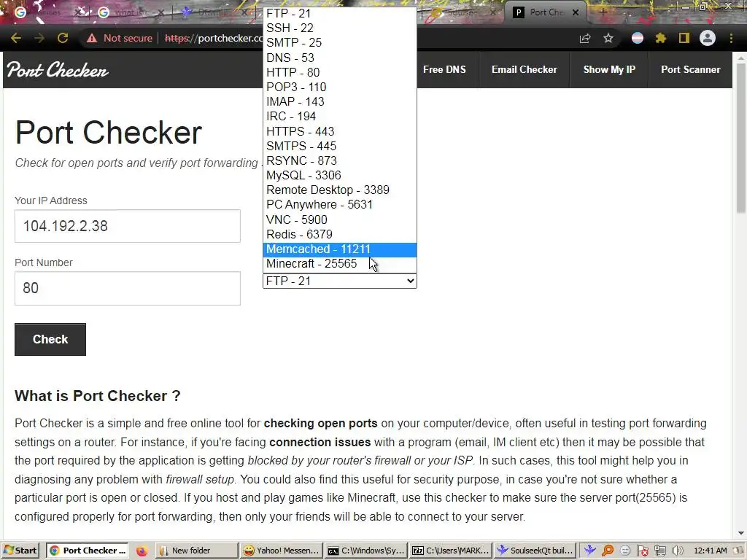Choose SMTPS - 445 option
The height and width of the screenshot is (560, 747).
340,146
